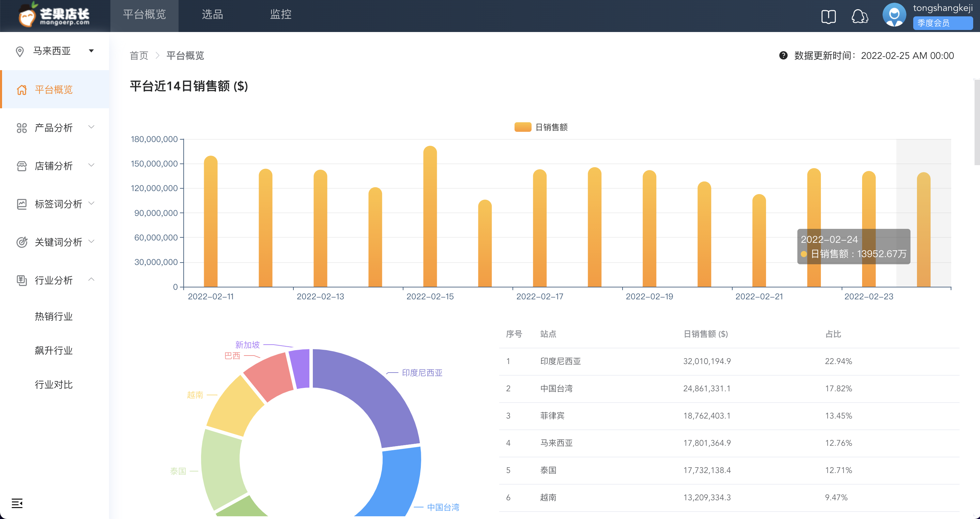This screenshot has width=980, height=519.
Task: Open customer service headset icon
Action: (859, 16)
